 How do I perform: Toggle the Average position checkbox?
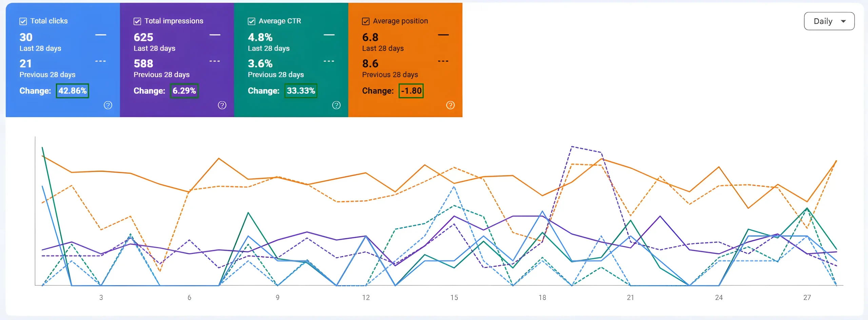(366, 21)
